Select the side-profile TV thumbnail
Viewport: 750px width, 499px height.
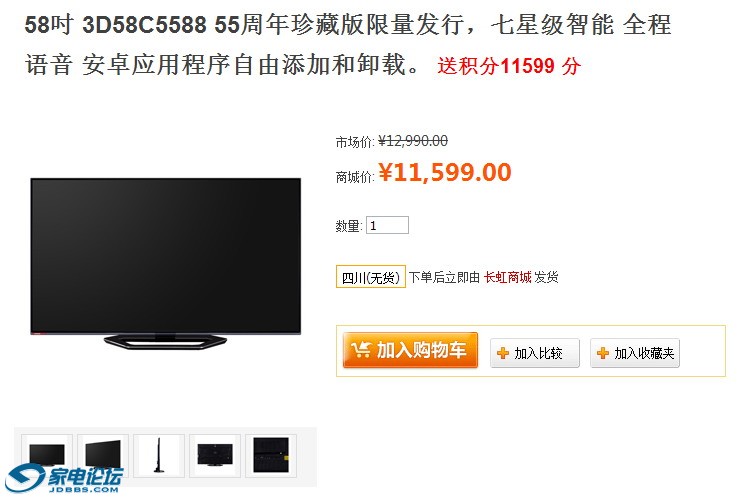[159, 455]
